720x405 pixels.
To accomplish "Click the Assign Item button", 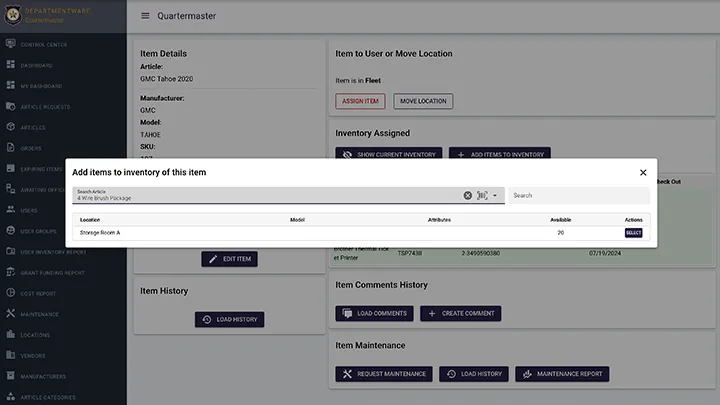I will 360,101.
